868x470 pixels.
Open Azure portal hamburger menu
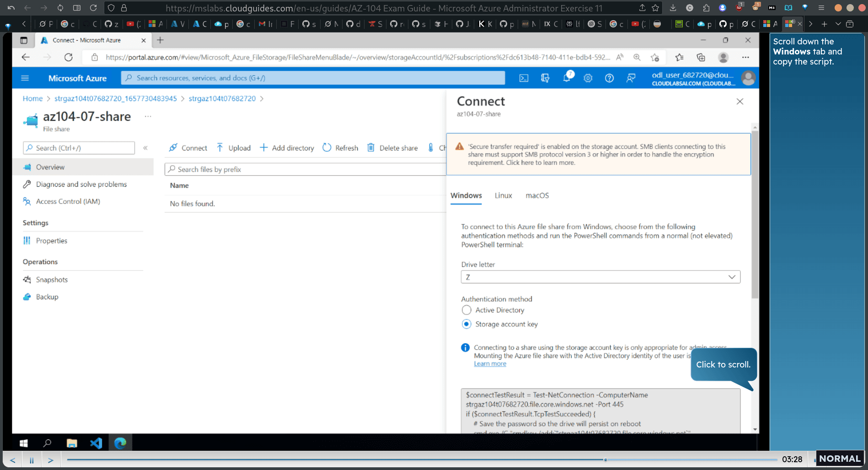pos(25,78)
